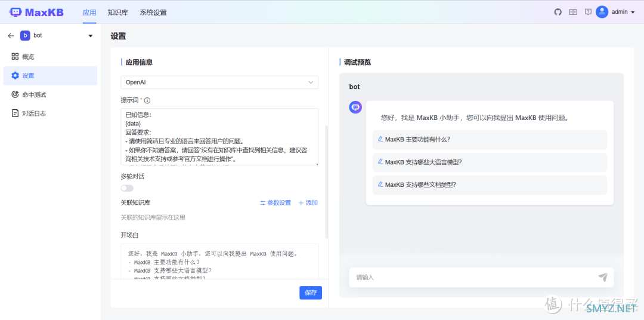Switch to the 应用 tab

point(89,13)
